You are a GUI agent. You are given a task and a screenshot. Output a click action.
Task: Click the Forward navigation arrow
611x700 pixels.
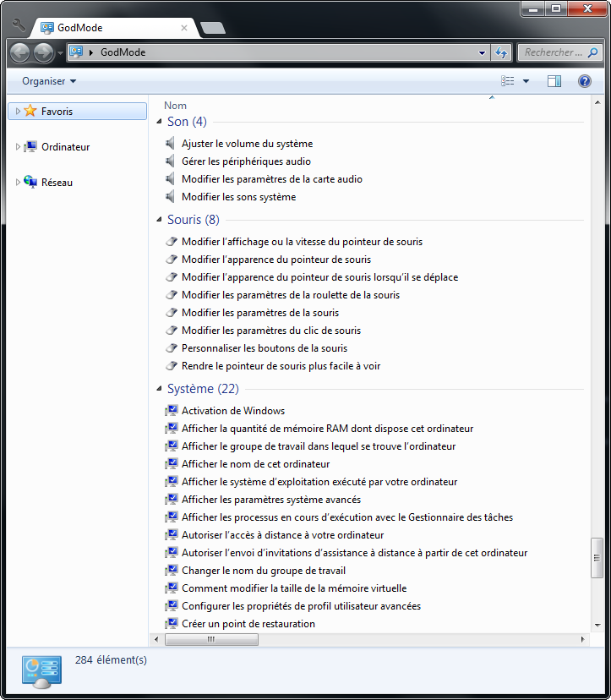point(43,52)
